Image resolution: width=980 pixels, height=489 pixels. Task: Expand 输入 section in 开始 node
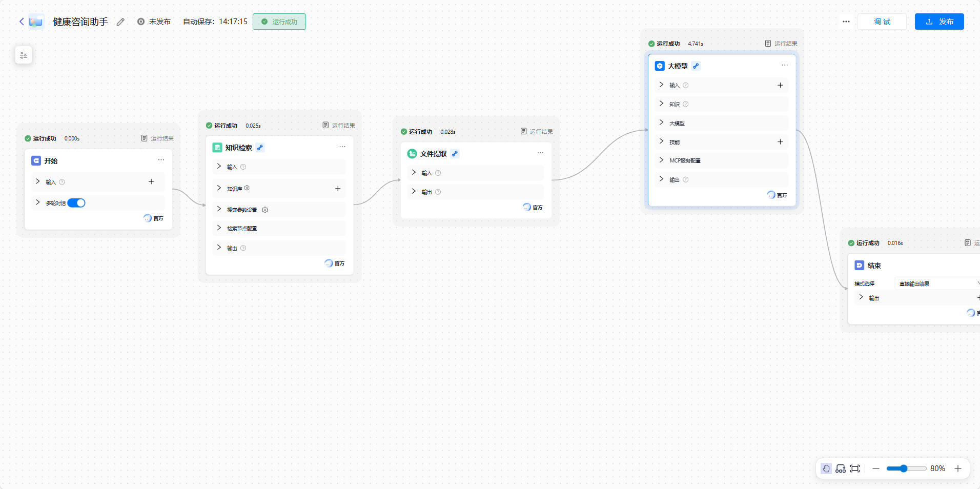38,181
